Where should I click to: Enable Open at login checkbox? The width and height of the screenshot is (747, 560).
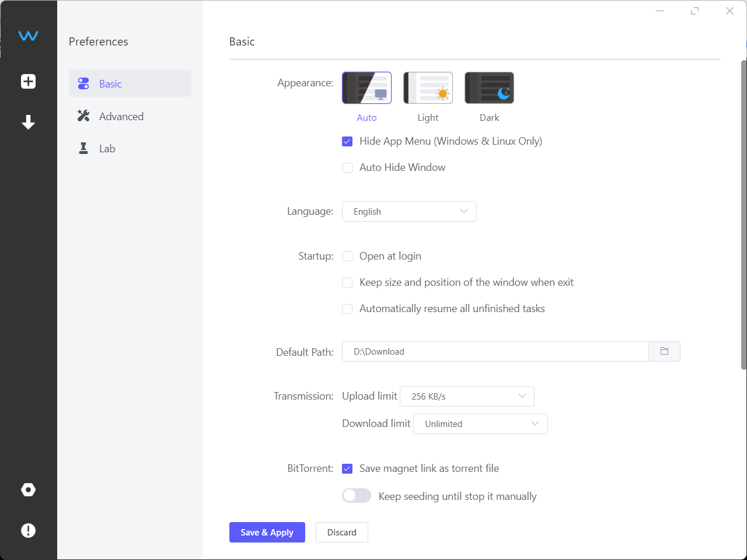(347, 256)
